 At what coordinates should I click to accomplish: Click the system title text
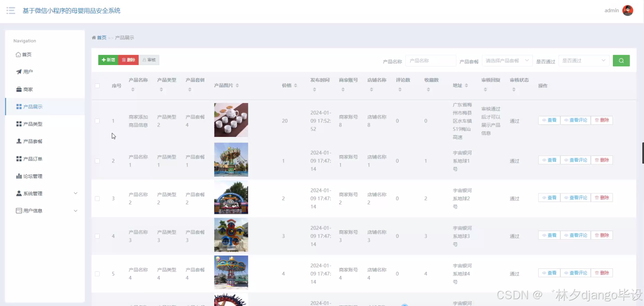coord(72,11)
